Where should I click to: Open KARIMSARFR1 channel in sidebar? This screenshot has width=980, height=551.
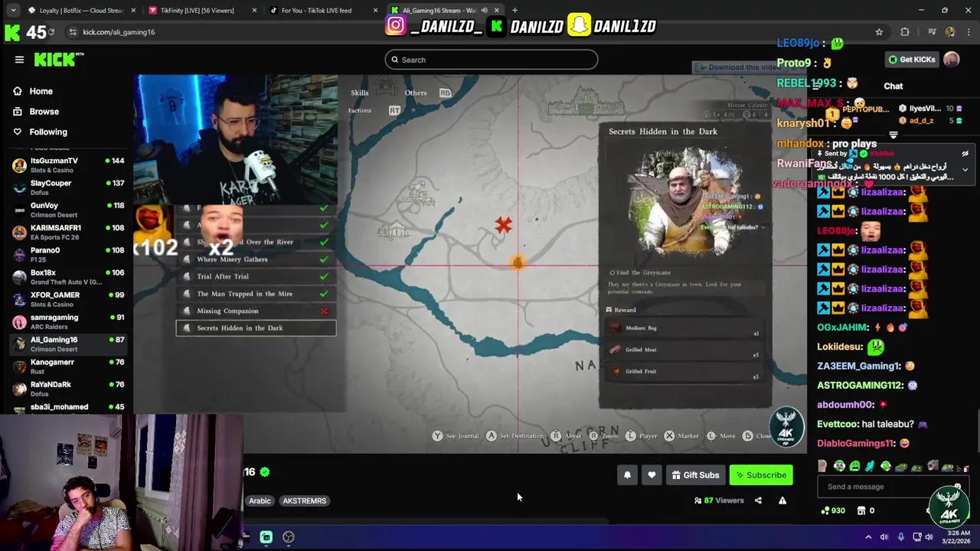tap(68, 231)
